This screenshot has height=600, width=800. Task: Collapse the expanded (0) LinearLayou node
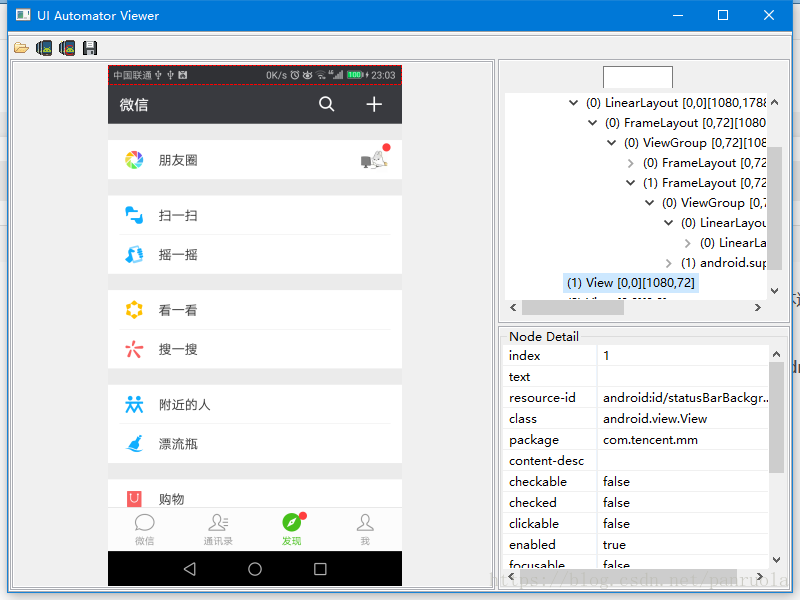(x=668, y=222)
